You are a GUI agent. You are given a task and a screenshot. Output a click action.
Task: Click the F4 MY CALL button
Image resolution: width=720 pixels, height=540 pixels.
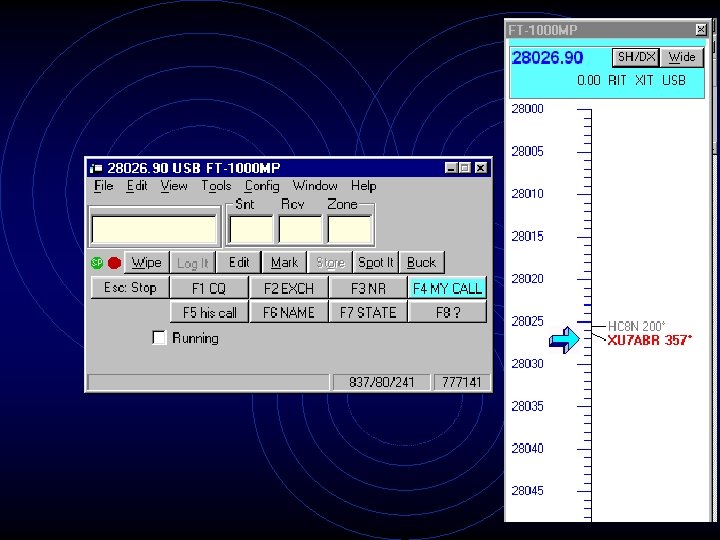click(447, 288)
